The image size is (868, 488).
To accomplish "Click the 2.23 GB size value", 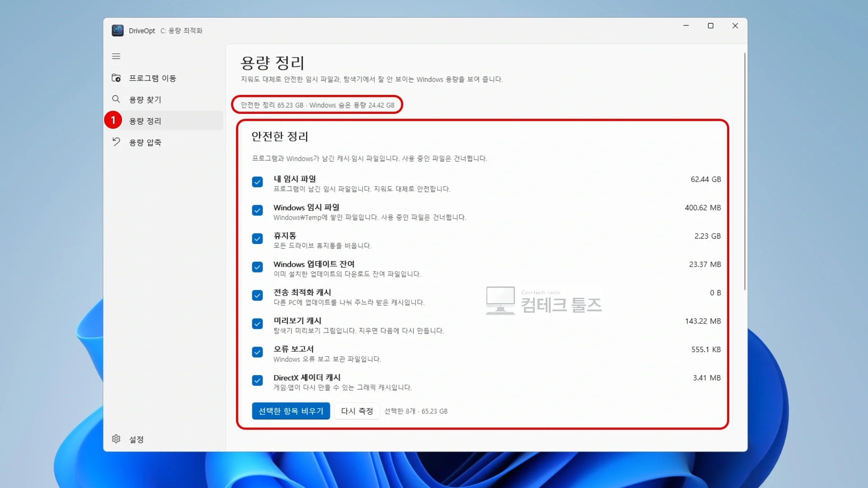I will point(708,236).
